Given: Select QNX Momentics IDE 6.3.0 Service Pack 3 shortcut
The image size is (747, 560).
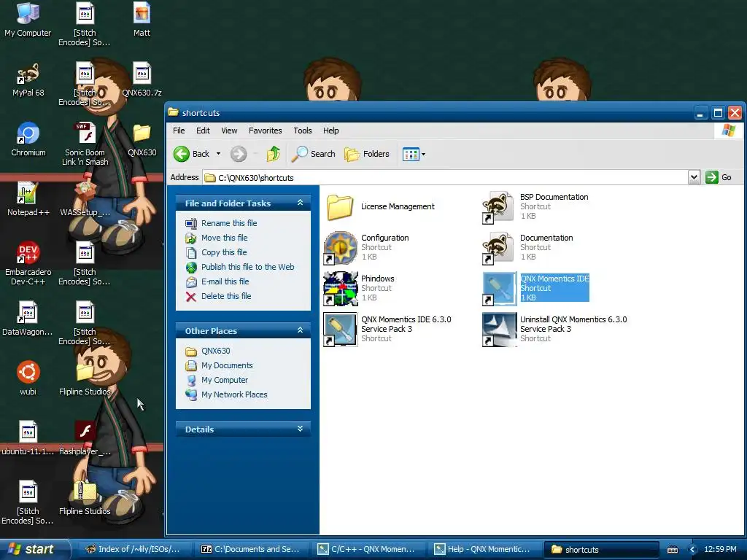Looking at the screenshot, I should click(x=340, y=330).
